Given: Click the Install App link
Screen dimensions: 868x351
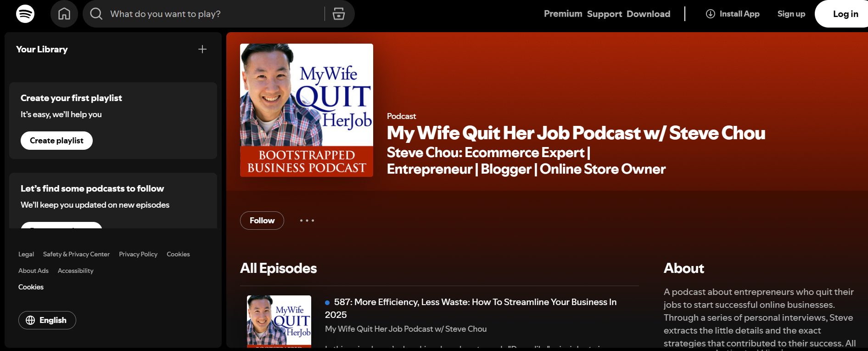Looking at the screenshot, I should [x=733, y=14].
